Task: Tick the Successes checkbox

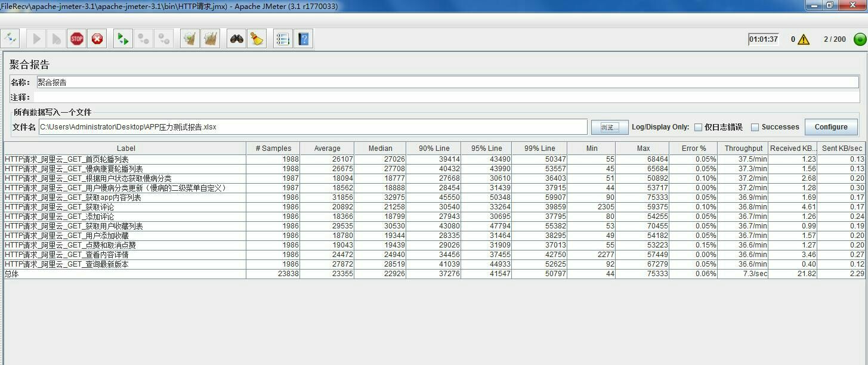Action: tap(755, 127)
